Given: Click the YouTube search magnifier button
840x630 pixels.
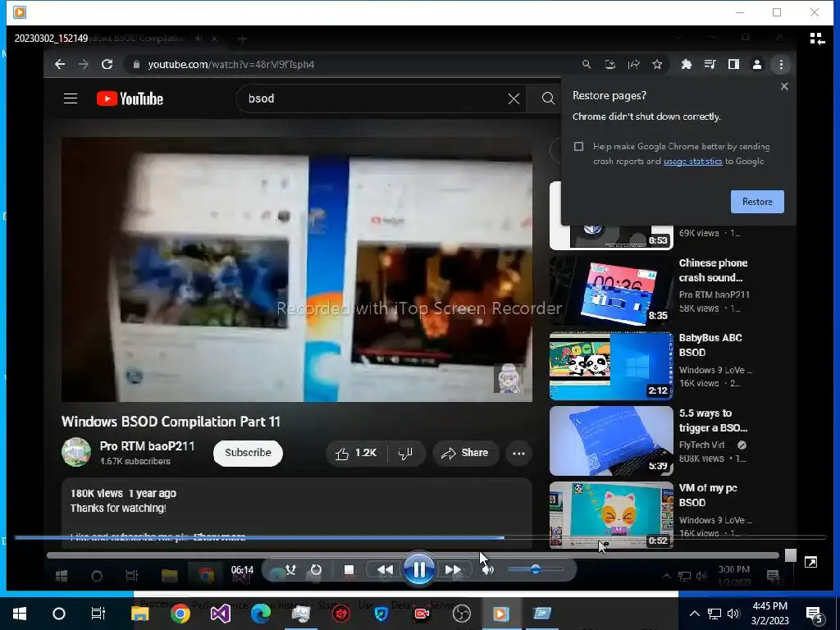Looking at the screenshot, I should click(x=547, y=98).
